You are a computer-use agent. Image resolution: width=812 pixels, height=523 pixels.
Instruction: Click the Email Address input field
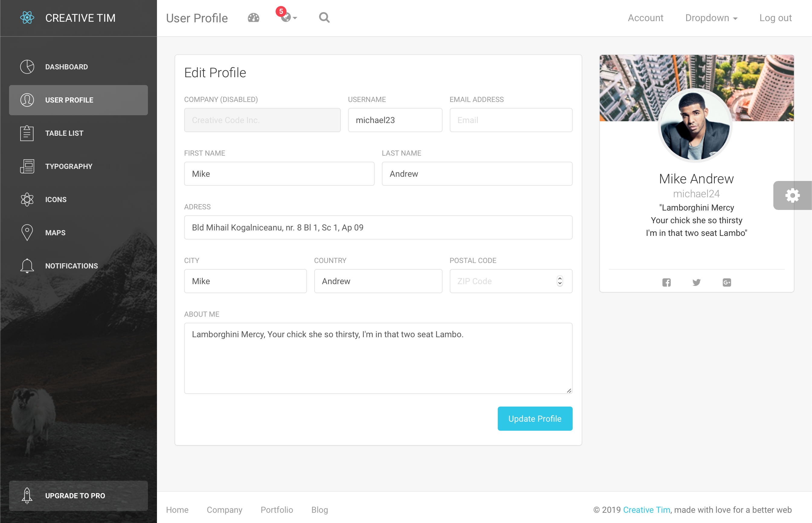tap(510, 120)
